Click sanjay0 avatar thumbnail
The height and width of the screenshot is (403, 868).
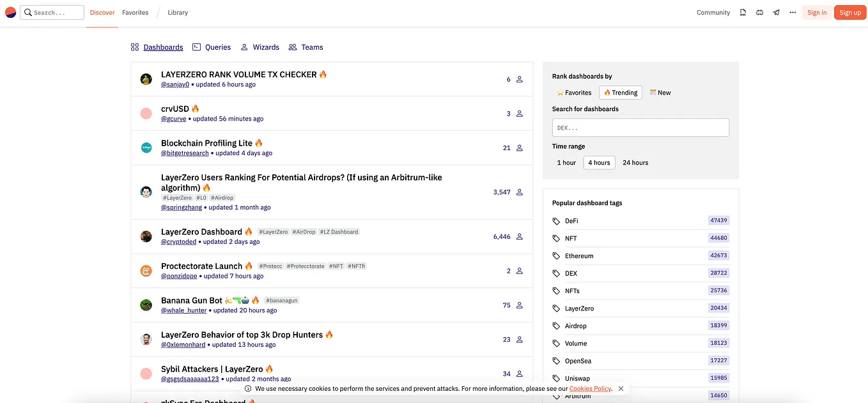(x=146, y=79)
